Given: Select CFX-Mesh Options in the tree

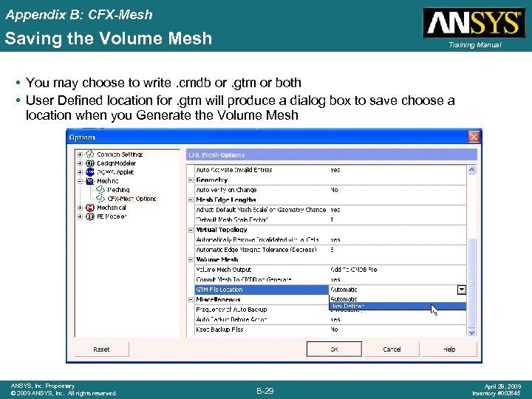Looking at the screenshot, I should pos(132,199).
